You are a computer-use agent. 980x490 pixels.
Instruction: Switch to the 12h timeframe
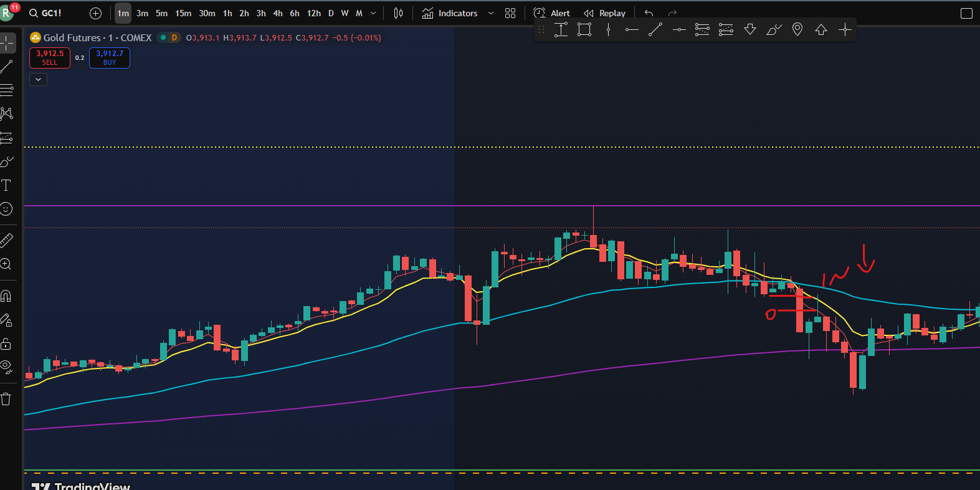tap(314, 13)
